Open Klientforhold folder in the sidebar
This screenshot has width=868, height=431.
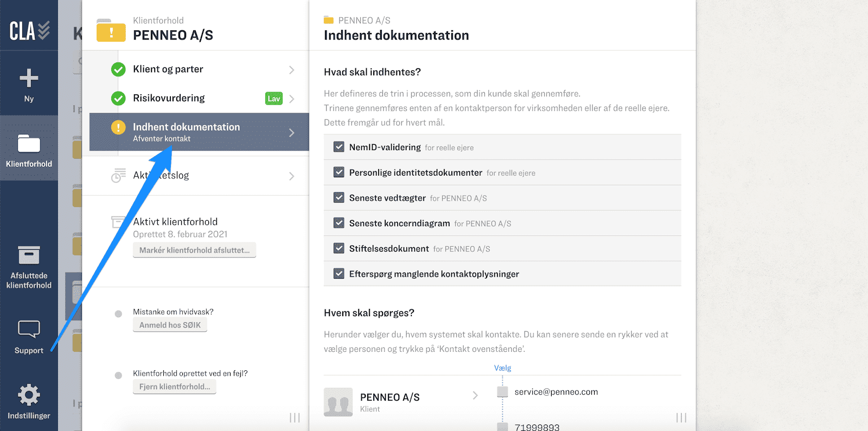pos(29,144)
